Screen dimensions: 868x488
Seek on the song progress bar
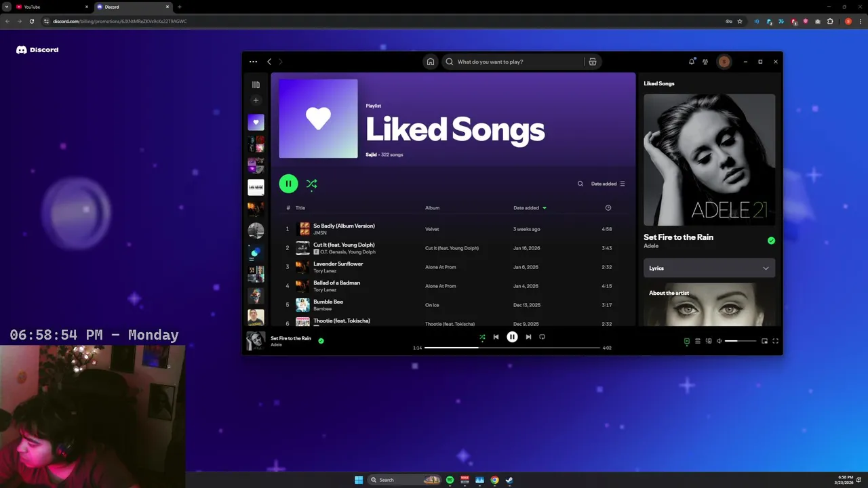click(x=512, y=348)
